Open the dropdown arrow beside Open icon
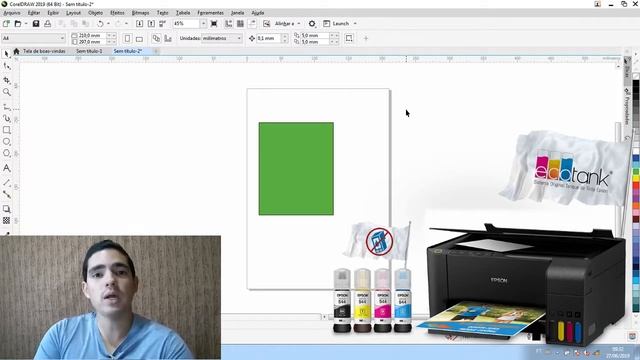Viewport: 640px width, 360px height. pyautogui.click(x=26, y=24)
